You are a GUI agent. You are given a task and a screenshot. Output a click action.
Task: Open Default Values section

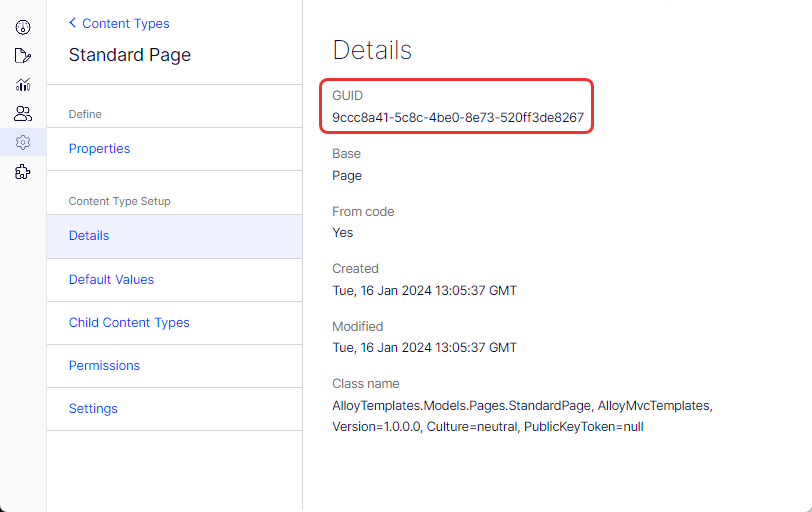[175, 280]
